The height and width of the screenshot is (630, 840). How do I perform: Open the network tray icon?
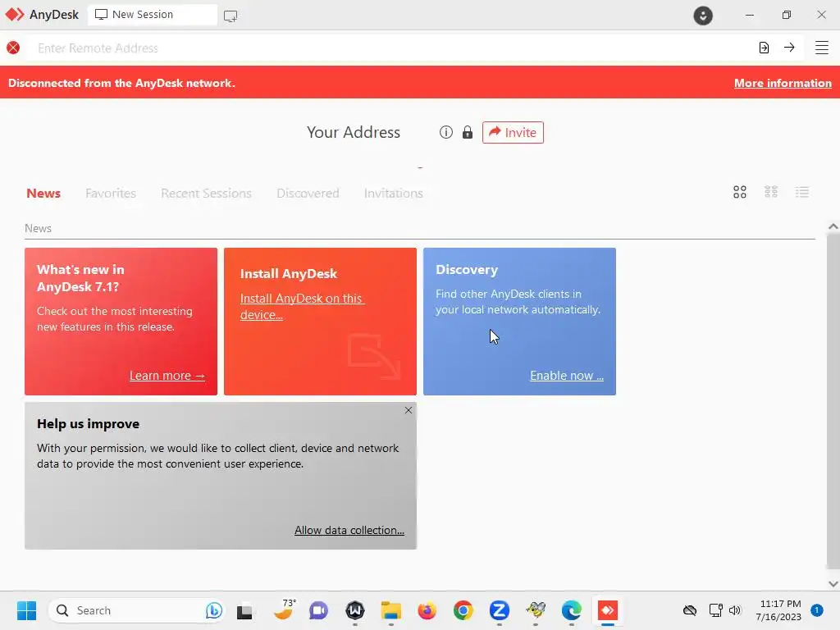pyautogui.click(x=715, y=610)
